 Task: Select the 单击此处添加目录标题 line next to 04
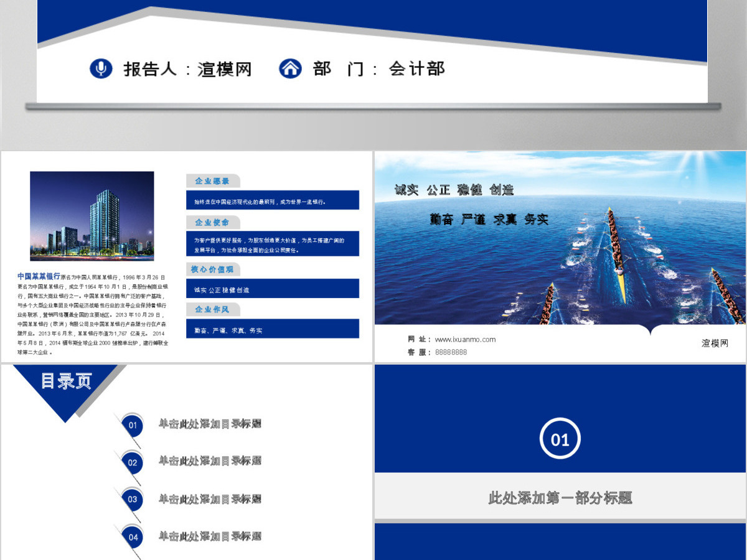point(210,536)
